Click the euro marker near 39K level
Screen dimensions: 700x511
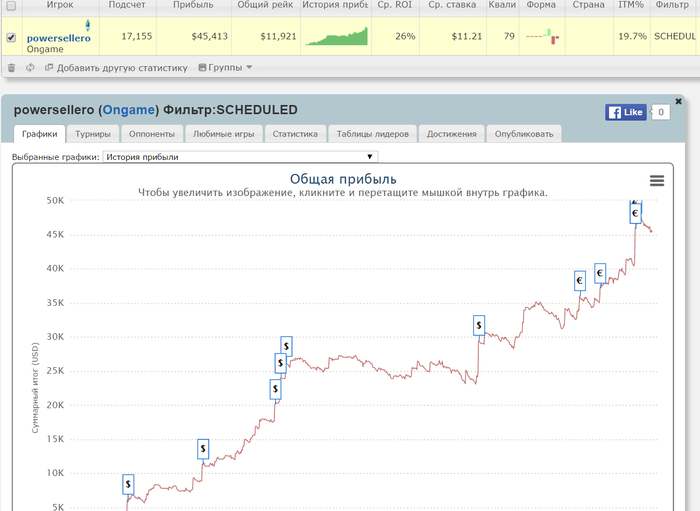[x=600, y=273]
